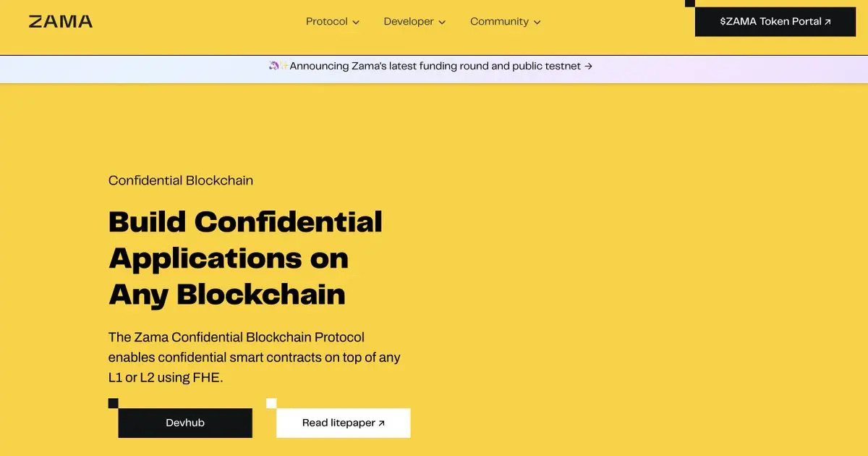Open the Community menu
The height and width of the screenshot is (456, 868).
(506, 22)
